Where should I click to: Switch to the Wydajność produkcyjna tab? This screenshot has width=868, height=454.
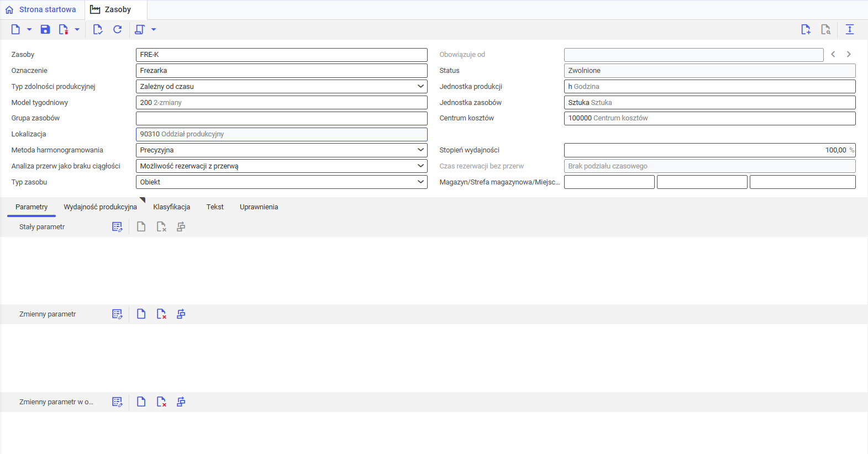tap(100, 207)
